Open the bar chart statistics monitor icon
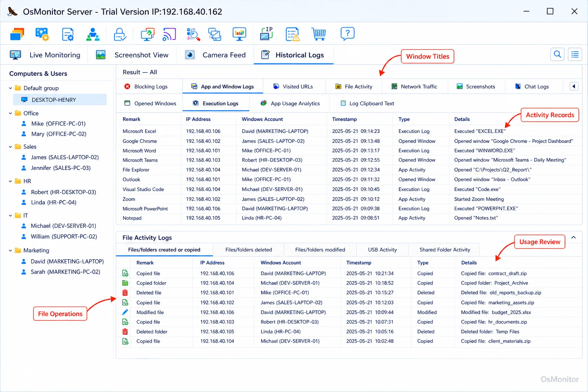The height and width of the screenshot is (392, 588). [x=239, y=34]
